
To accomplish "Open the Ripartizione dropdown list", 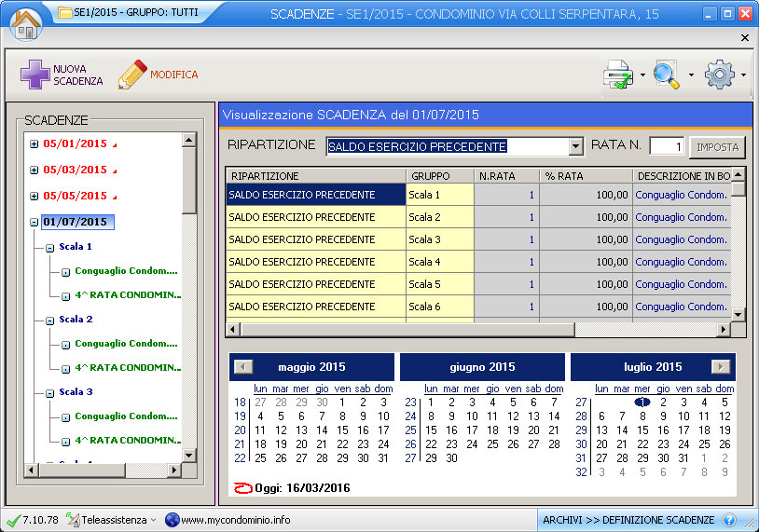I will [x=575, y=147].
